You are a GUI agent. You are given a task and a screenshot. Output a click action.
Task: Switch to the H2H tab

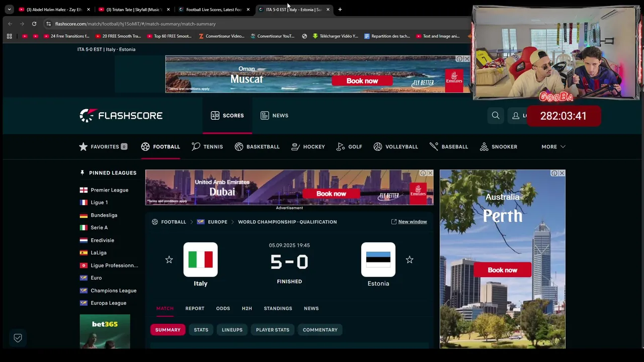point(247,308)
